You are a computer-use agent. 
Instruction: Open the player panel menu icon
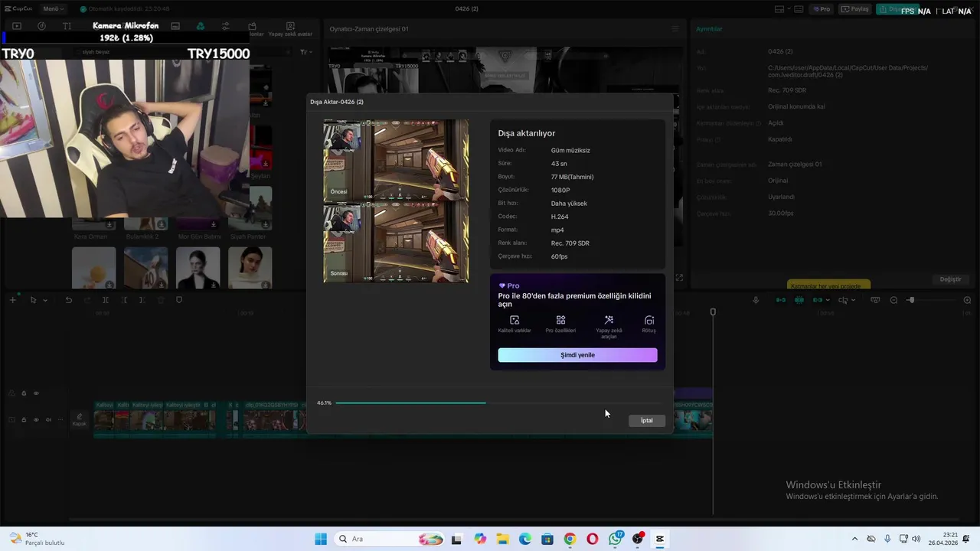pyautogui.click(x=675, y=29)
